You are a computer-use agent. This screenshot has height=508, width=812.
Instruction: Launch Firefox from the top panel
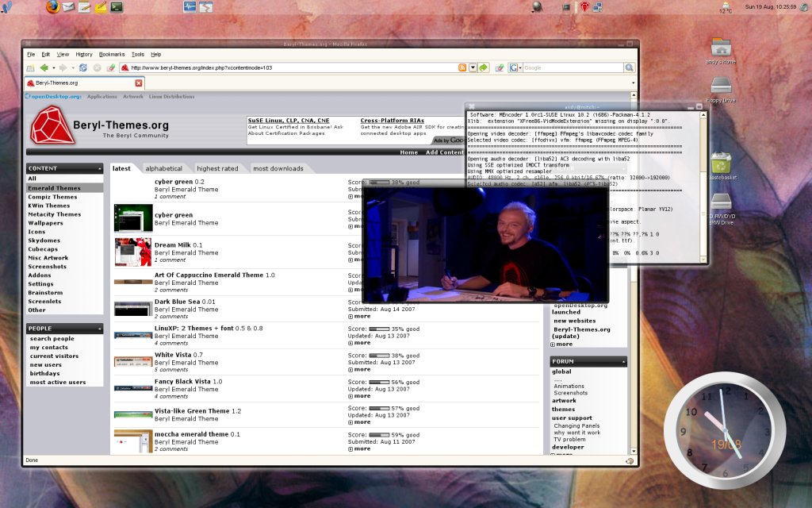click(52, 6)
